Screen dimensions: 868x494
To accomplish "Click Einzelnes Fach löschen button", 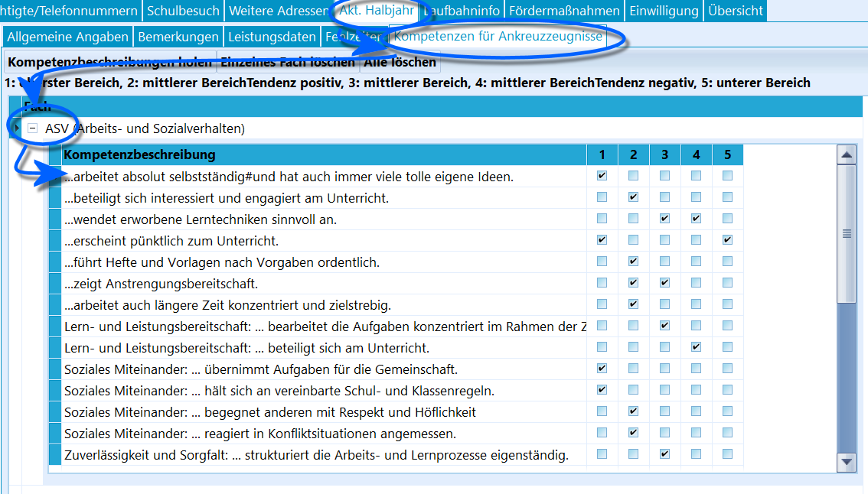I will [x=287, y=62].
